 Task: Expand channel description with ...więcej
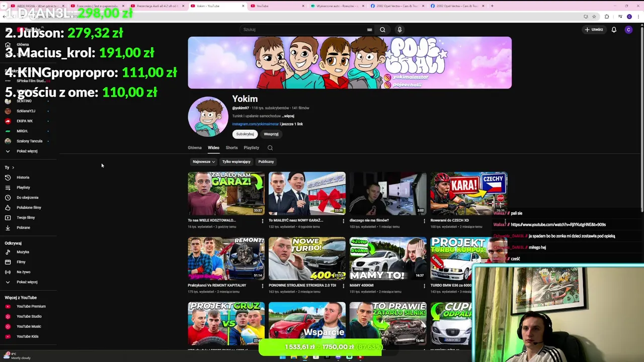click(x=288, y=116)
